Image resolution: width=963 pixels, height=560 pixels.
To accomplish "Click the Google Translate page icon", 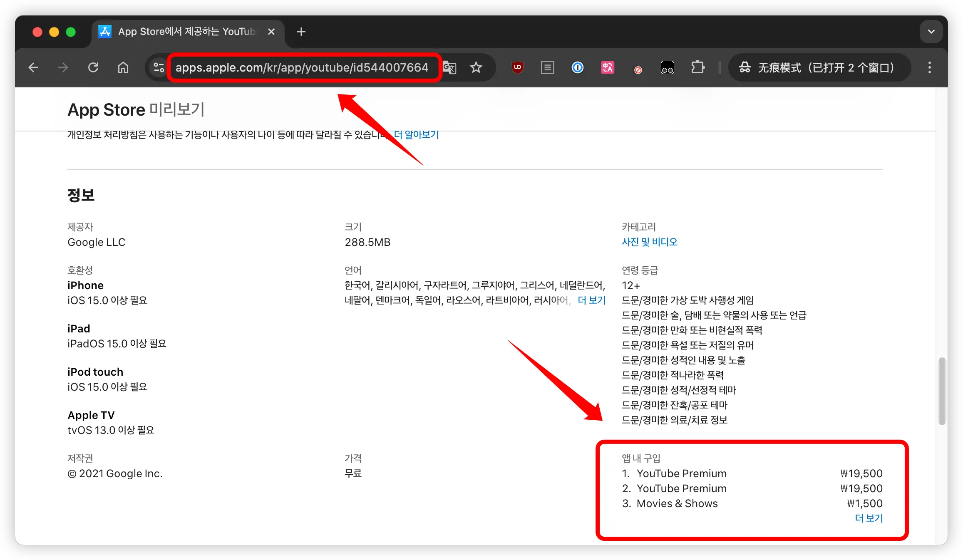I will coord(449,67).
